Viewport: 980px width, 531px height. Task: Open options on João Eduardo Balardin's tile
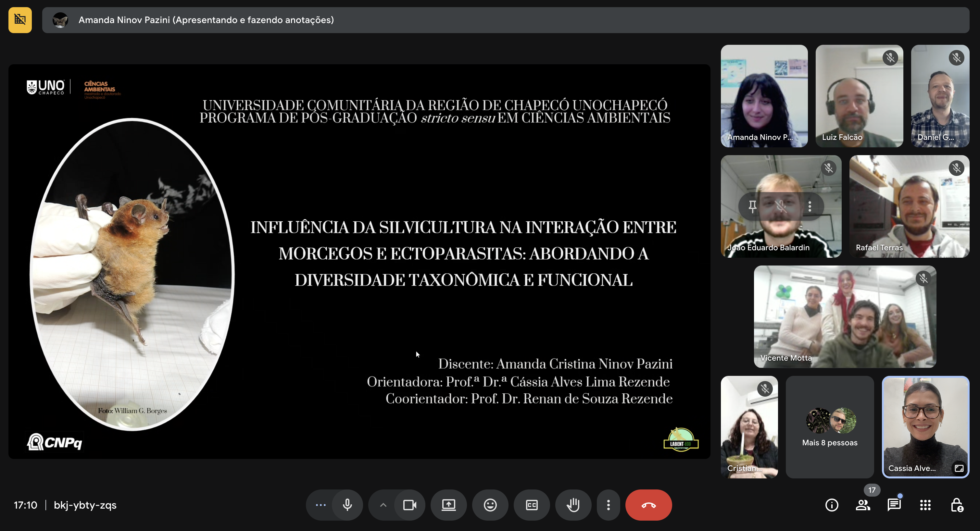[810, 206]
